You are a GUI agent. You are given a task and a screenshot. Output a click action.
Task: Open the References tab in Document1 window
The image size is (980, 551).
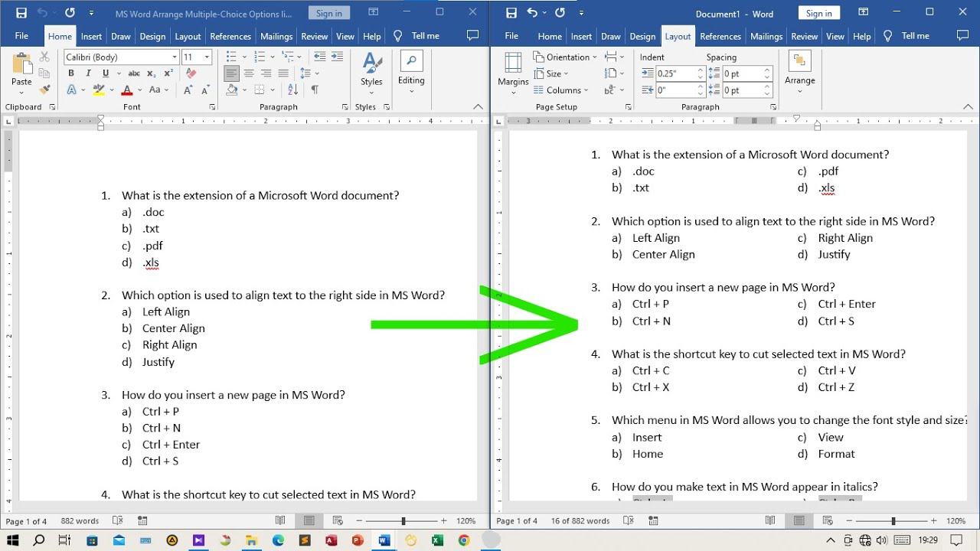pyautogui.click(x=720, y=36)
